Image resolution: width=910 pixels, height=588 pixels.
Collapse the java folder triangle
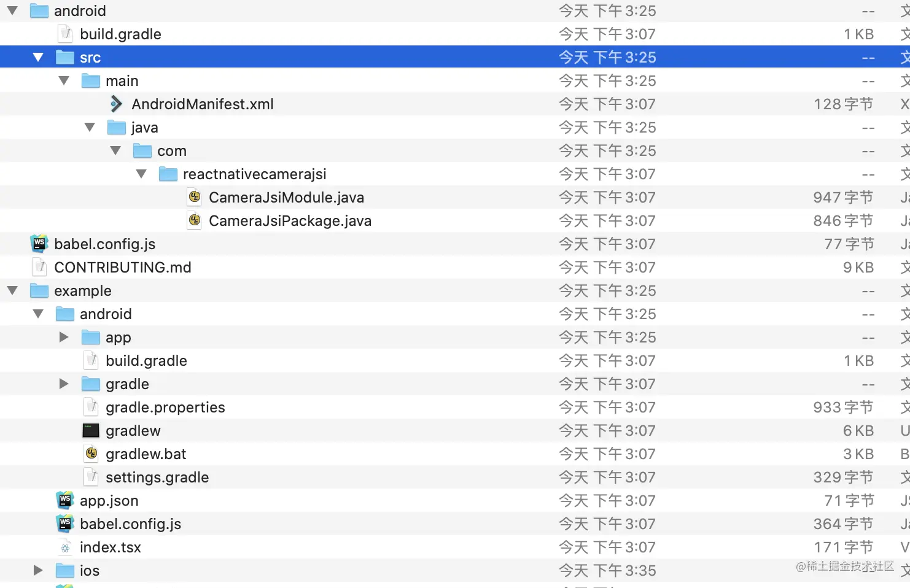90,127
